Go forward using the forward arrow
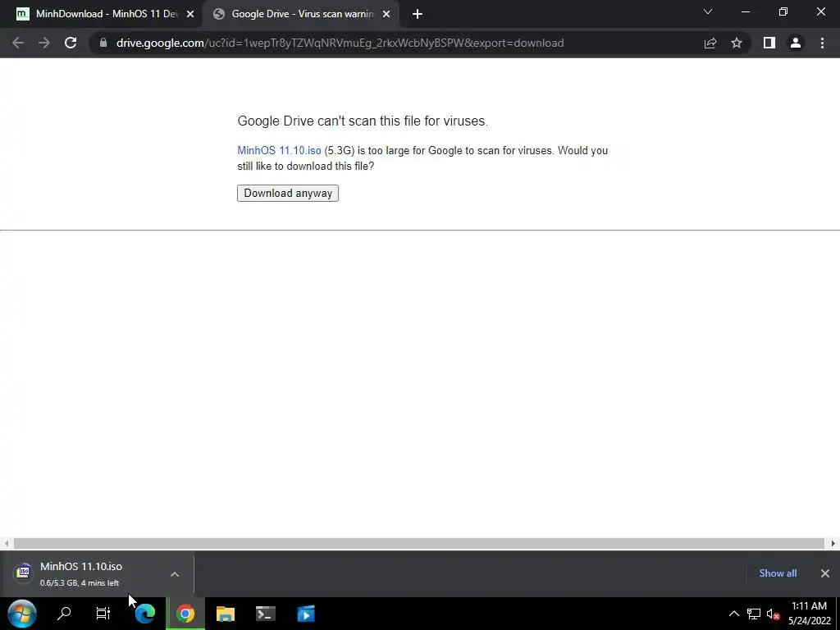The image size is (840, 630). tap(44, 43)
